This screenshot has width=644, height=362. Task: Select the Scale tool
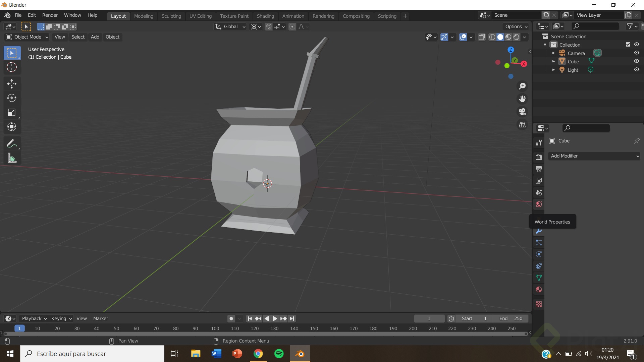(12, 112)
